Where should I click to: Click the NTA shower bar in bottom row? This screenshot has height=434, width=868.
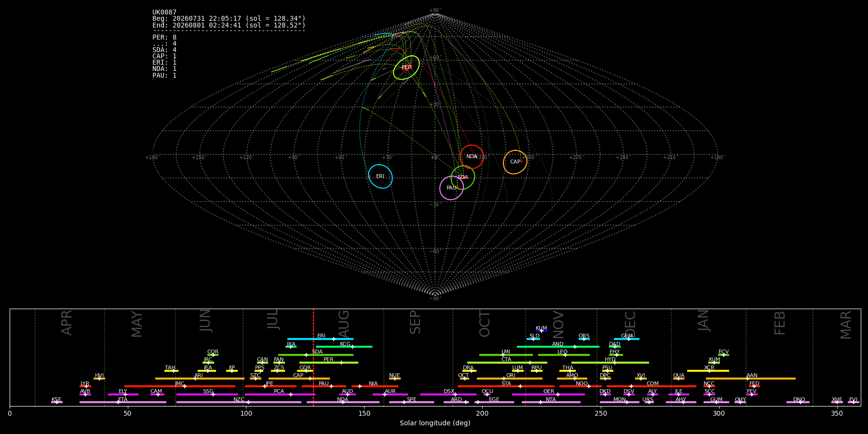pos(551,402)
